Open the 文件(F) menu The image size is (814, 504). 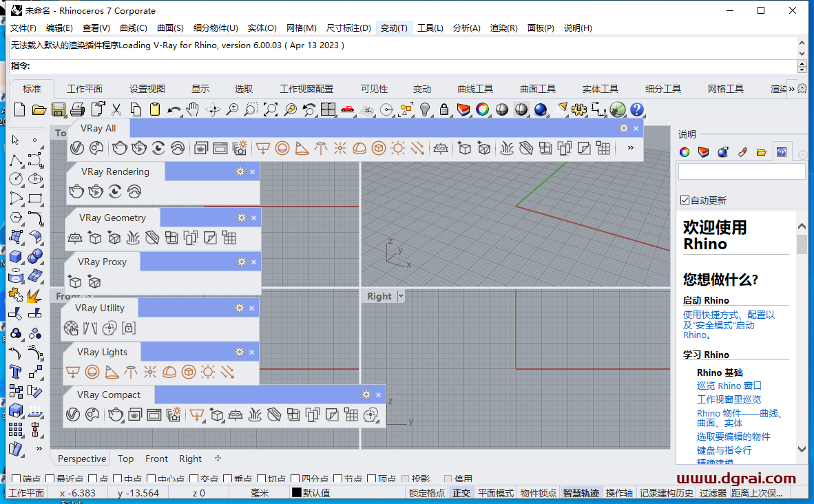coord(23,28)
